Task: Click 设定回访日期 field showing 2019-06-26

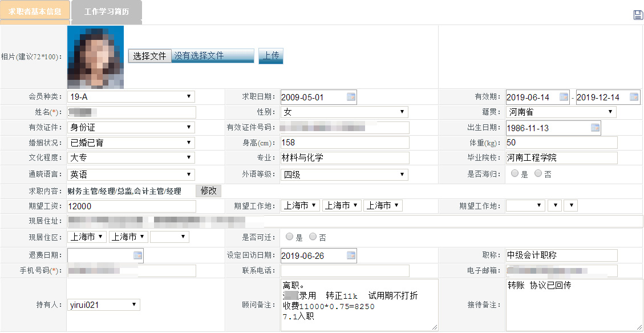Action: coord(319,255)
